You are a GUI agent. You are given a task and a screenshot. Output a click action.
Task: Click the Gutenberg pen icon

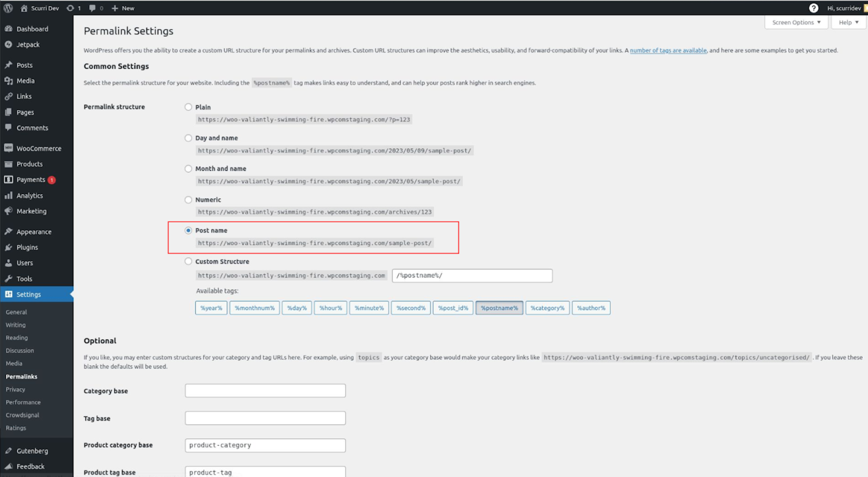click(x=9, y=450)
